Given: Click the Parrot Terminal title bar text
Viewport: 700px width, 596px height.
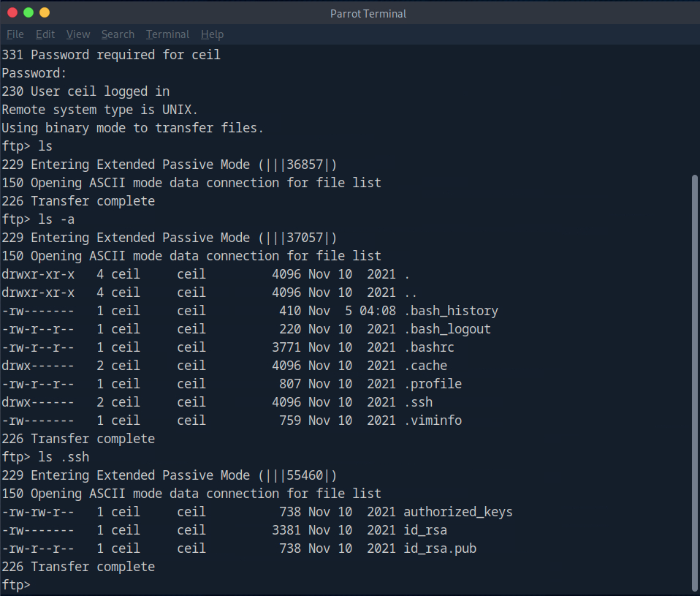Looking at the screenshot, I should (x=368, y=13).
